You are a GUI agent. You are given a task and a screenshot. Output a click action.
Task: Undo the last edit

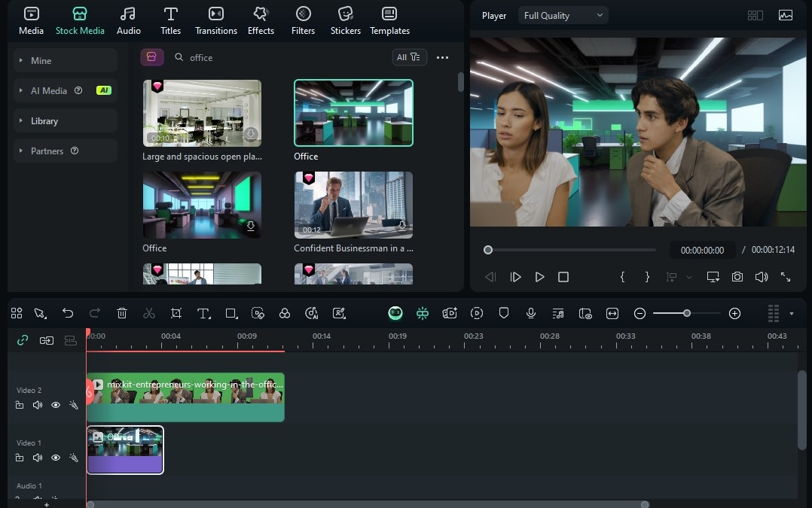(68, 313)
